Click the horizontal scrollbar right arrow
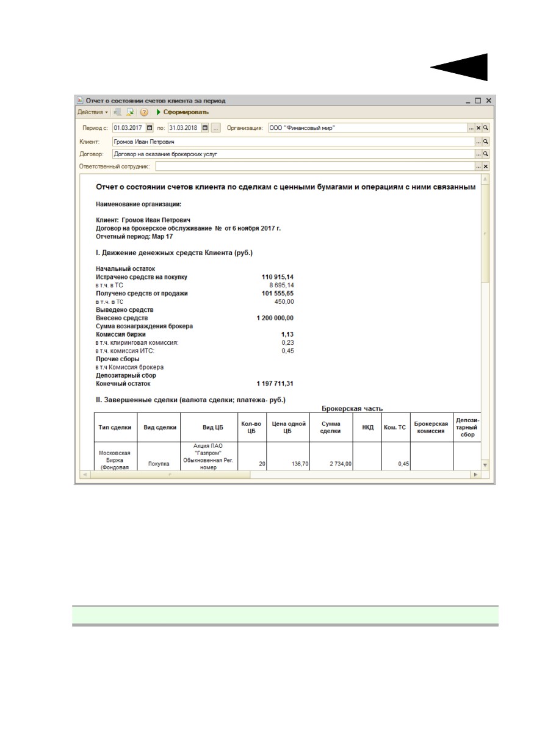Viewport: 534px width, 756px height. pos(475,474)
